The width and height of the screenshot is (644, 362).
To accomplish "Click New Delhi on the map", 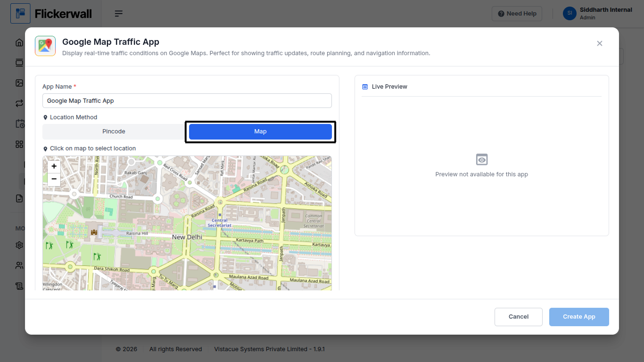I will coord(187,237).
